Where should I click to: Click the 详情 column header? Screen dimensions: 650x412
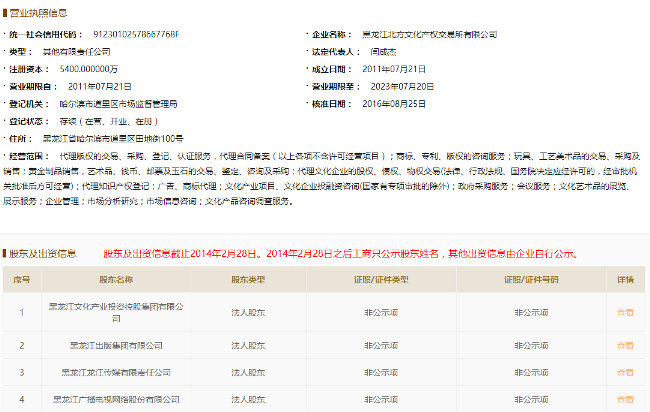click(x=625, y=280)
